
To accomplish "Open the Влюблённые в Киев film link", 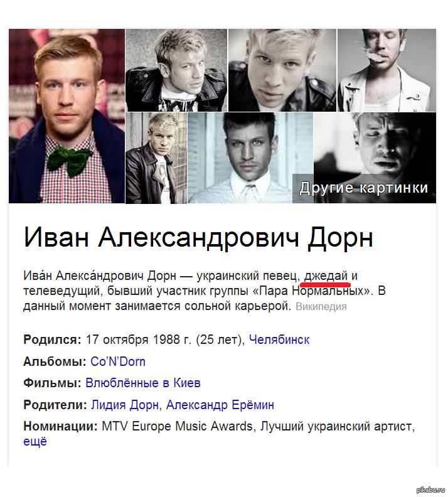I will pyautogui.click(x=143, y=383).
